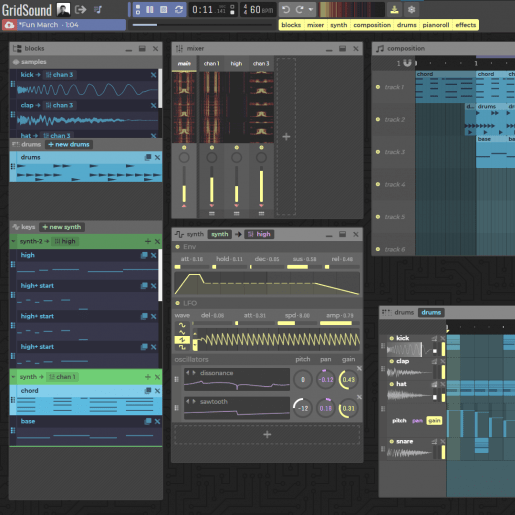
Task: Click the chan 1 gain fader
Action: 212,184
